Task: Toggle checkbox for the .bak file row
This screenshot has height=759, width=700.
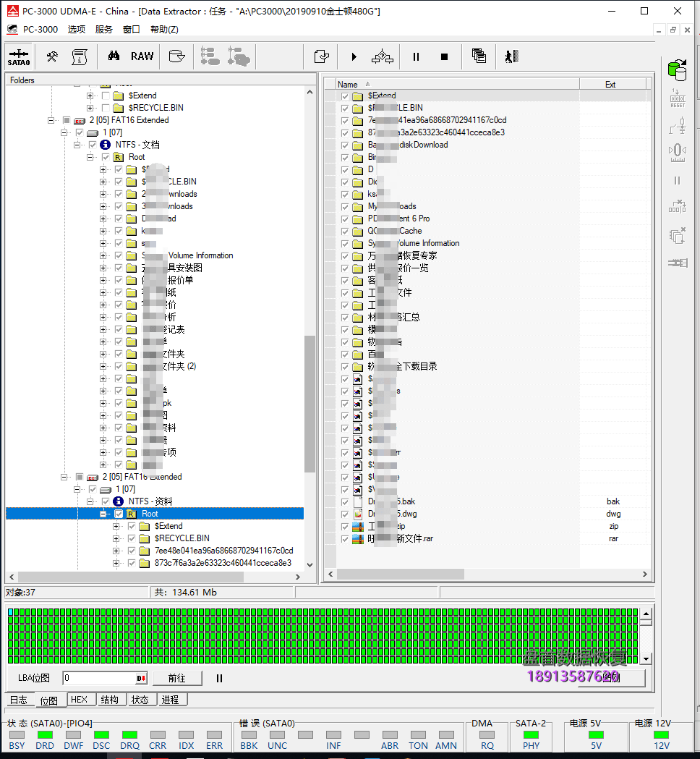Action: coord(345,502)
